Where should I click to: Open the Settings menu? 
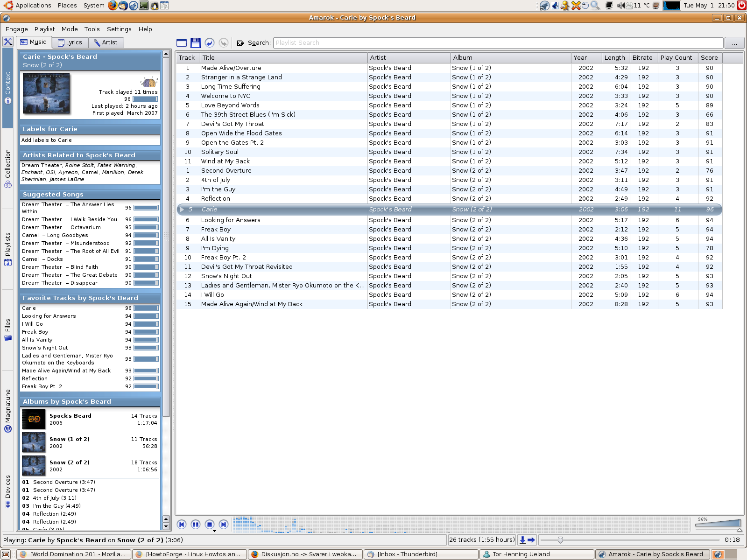119,29
